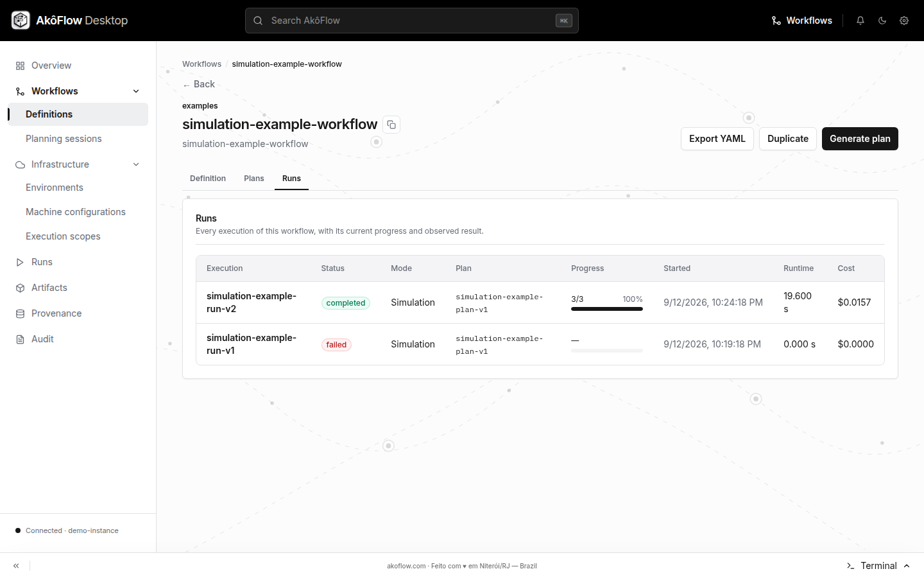The height and width of the screenshot is (578, 924).
Task: Open the notifications bell
Action: [x=860, y=21]
